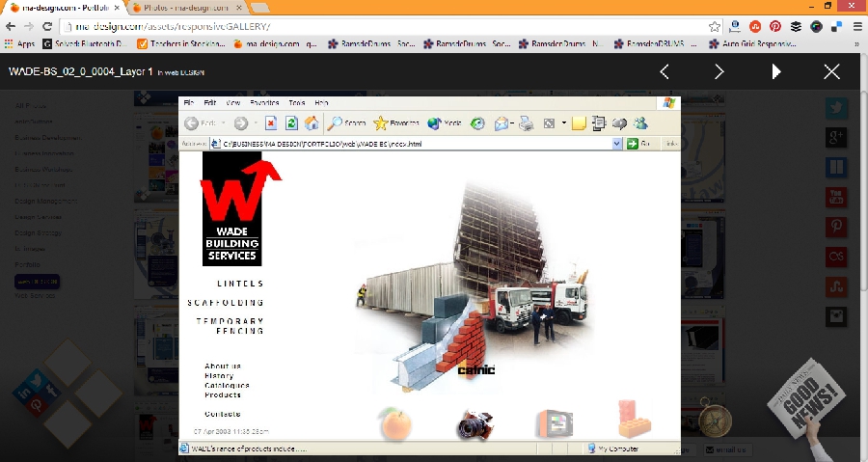Click the enlarged Wade Building Services image
The height and width of the screenshot is (462, 868).
[429, 276]
